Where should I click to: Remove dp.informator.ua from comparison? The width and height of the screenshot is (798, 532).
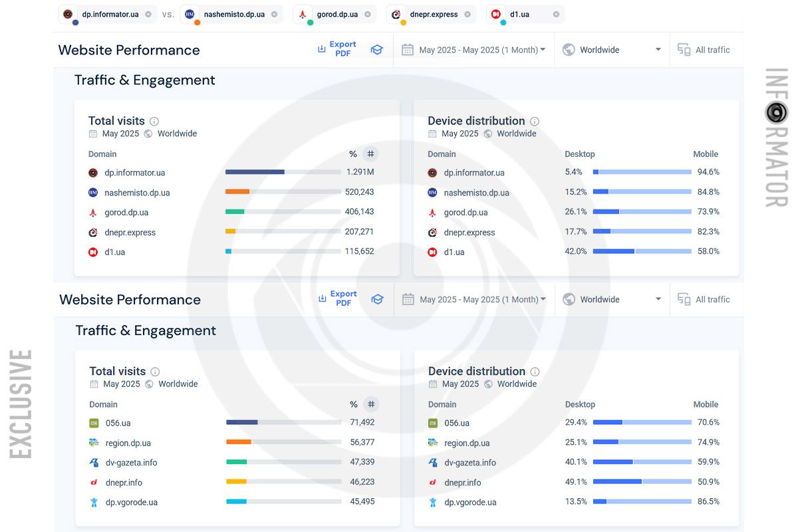148,14
